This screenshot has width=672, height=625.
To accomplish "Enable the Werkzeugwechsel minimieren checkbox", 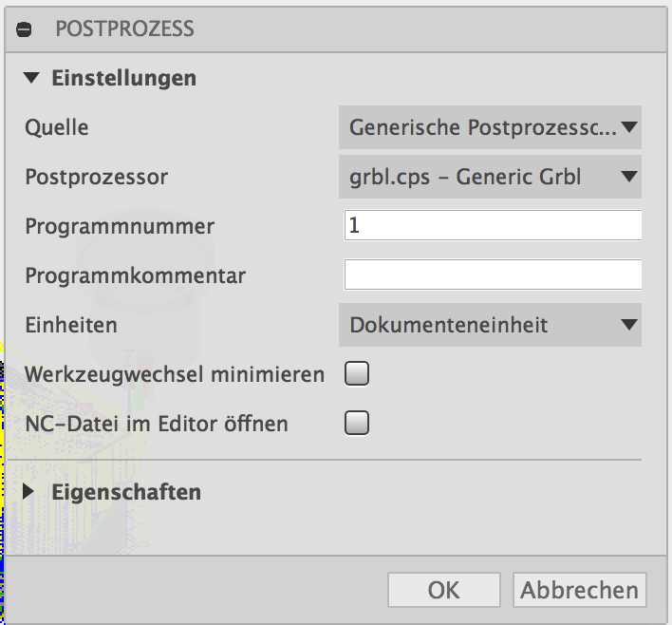I will click(357, 374).
